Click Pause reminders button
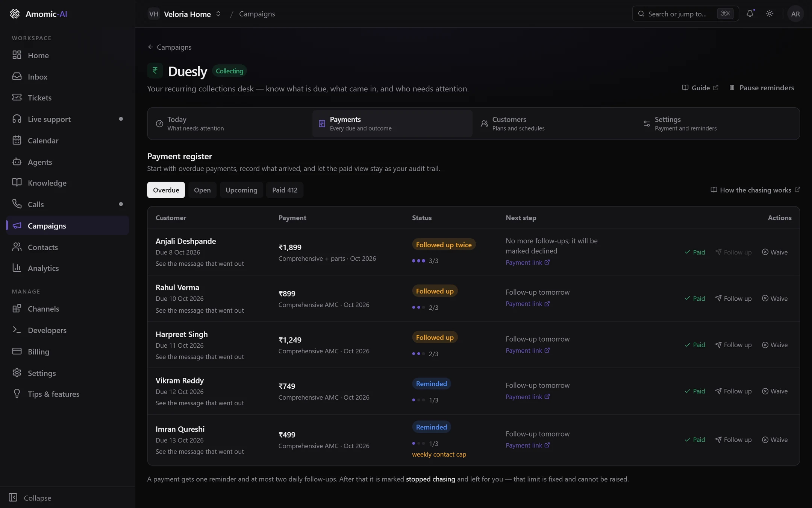The height and width of the screenshot is (508, 812). [762, 88]
